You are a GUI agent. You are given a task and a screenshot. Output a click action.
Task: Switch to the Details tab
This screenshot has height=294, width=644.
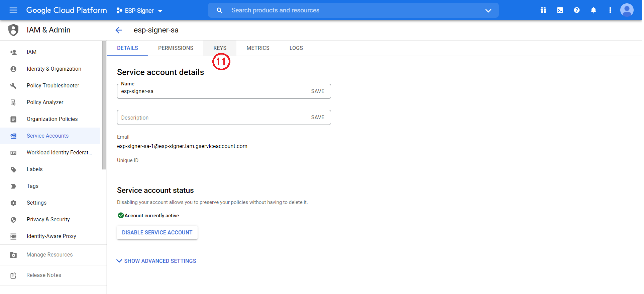[127, 48]
